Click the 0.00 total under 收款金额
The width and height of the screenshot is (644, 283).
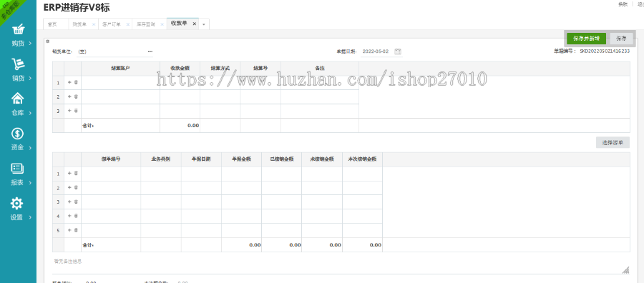pyautogui.click(x=193, y=126)
